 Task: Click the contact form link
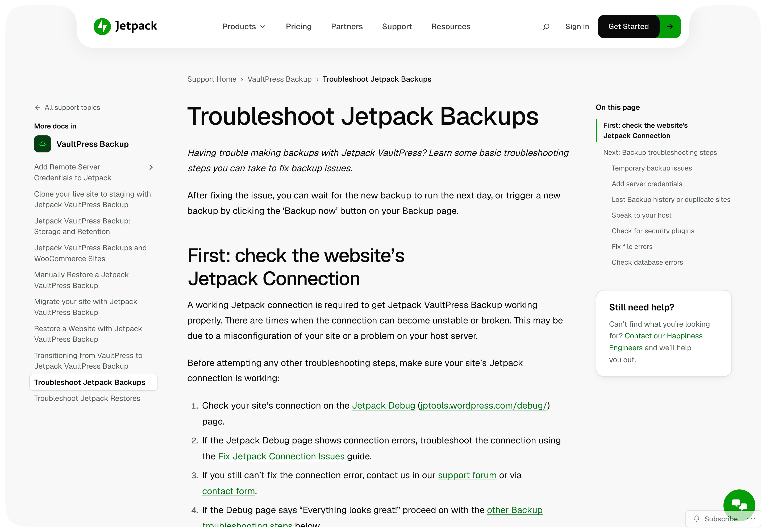click(228, 491)
